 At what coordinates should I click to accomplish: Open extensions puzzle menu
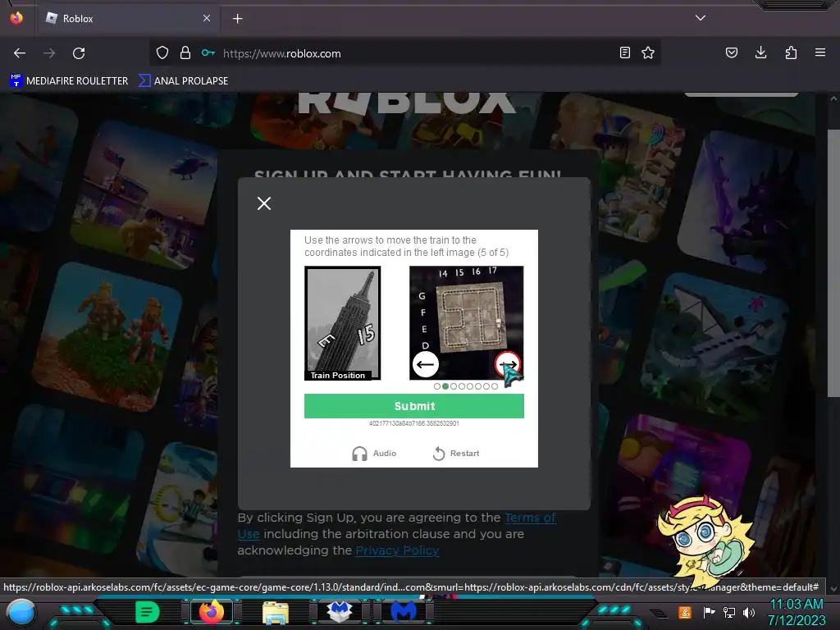(x=791, y=52)
